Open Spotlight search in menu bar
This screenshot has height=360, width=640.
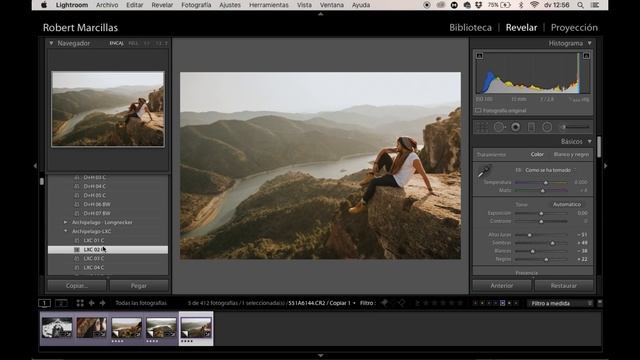point(580,5)
